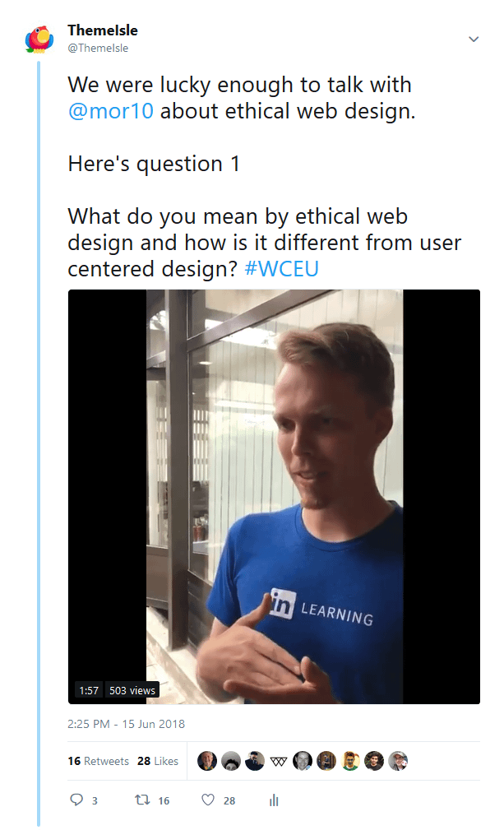Click the 1:57 video duration badge
The height and width of the screenshot is (830, 504).
coord(88,690)
